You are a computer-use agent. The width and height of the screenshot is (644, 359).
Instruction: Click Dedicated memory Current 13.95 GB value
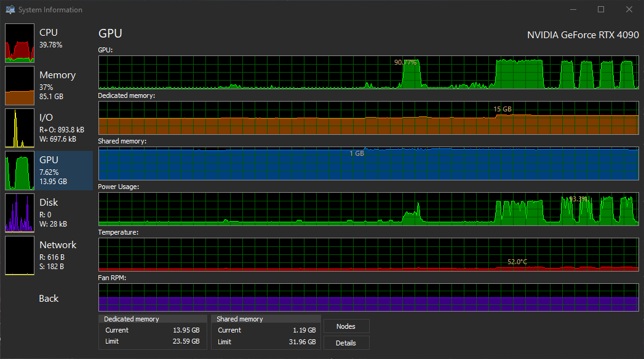186,330
